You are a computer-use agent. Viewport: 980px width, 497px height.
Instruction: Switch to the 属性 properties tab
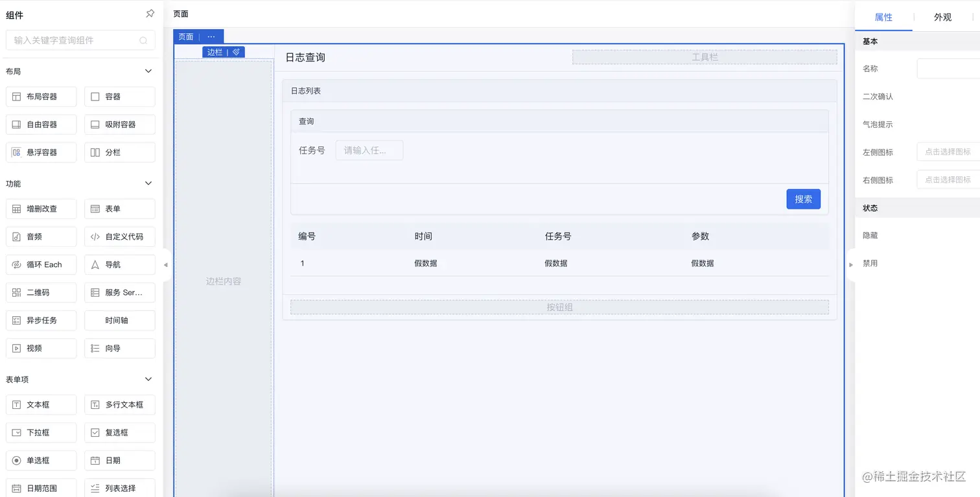pos(883,17)
